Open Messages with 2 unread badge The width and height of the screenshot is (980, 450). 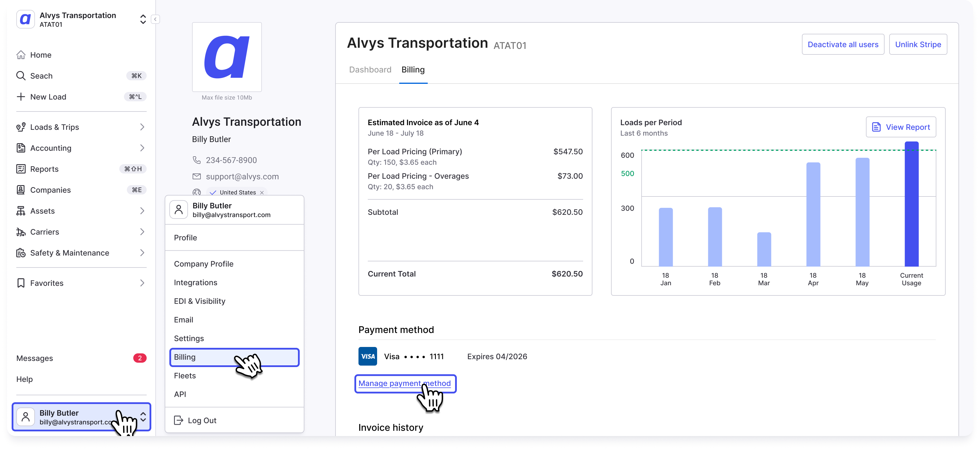(81, 358)
